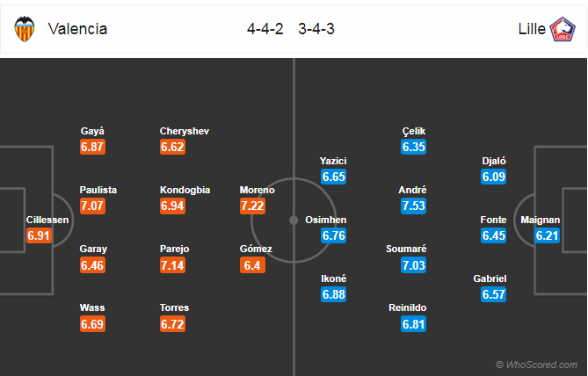588x376 pixels.
Task: Click the Lille club crest icon
Action: [x=562, y=29]
